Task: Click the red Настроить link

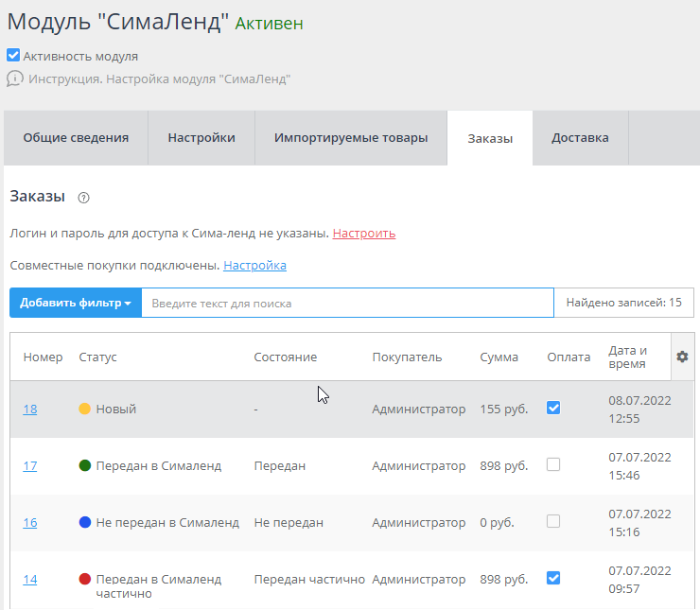Action: point(363,233)
